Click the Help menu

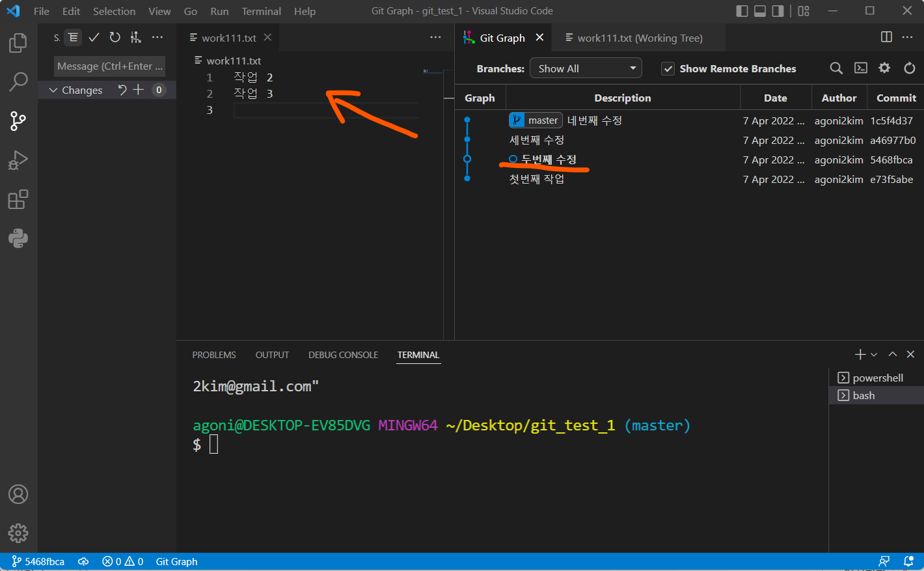point(305,11)
